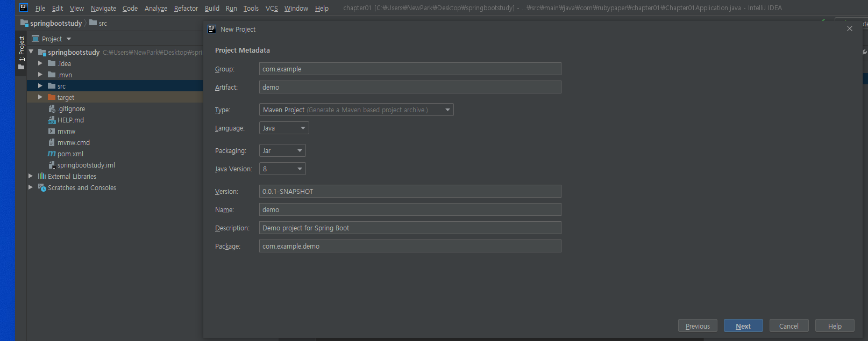Open the Tools menu
Viewport: 868px width, 341px height.
point(251,8)
